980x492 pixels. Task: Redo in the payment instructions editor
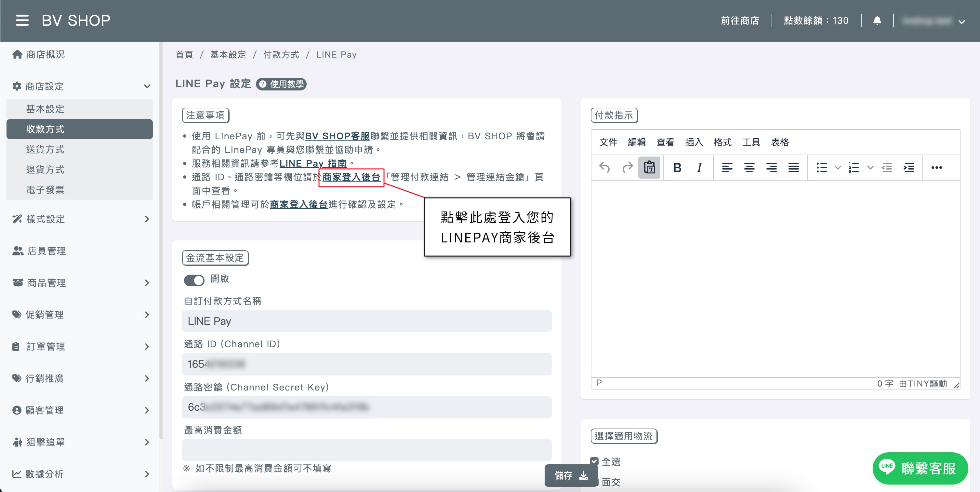click(x=627, y=167)
